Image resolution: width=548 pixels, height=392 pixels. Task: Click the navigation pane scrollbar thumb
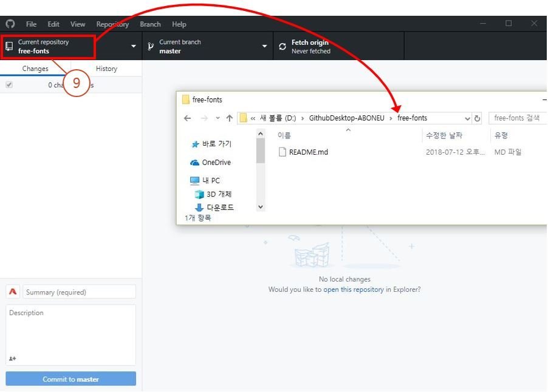tap(261, 151)
